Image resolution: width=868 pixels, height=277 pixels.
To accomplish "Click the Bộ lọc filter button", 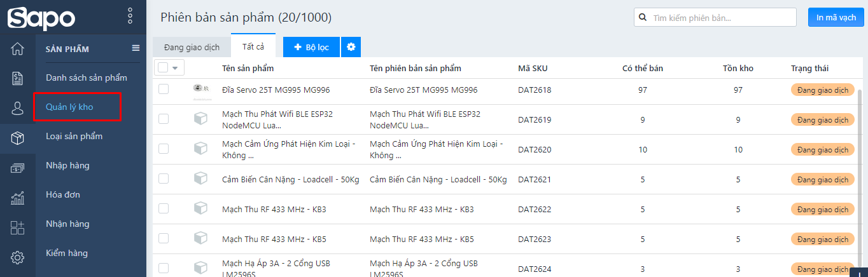I will pos(311,47).
